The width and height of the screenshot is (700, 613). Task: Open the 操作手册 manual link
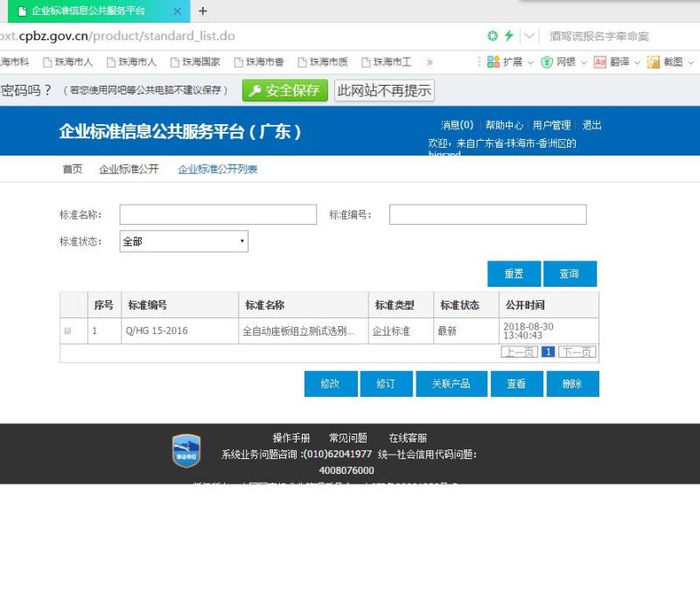pos(291,438)
